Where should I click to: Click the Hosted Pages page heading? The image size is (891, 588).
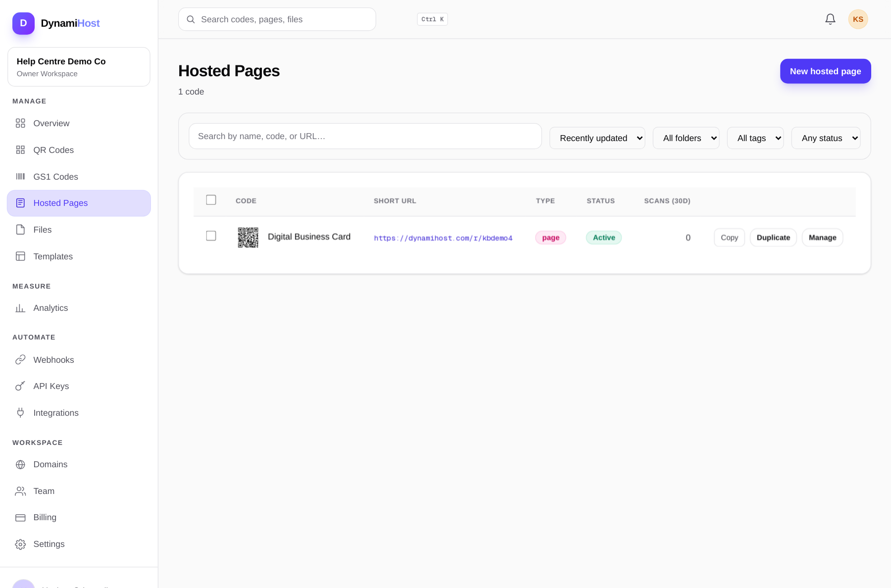[x=229, y=71]
